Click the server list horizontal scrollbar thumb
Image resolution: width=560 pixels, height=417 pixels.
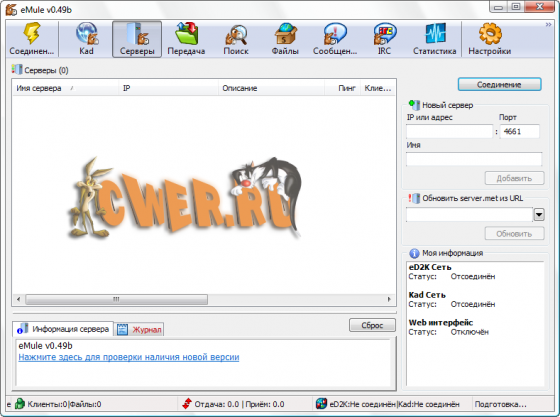(116, 299)
